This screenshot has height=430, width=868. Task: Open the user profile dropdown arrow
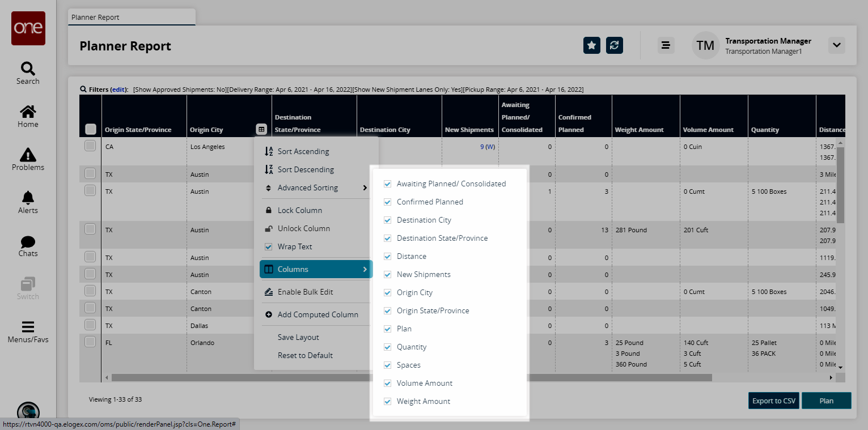pyautogui.click(x=836, y=45)
